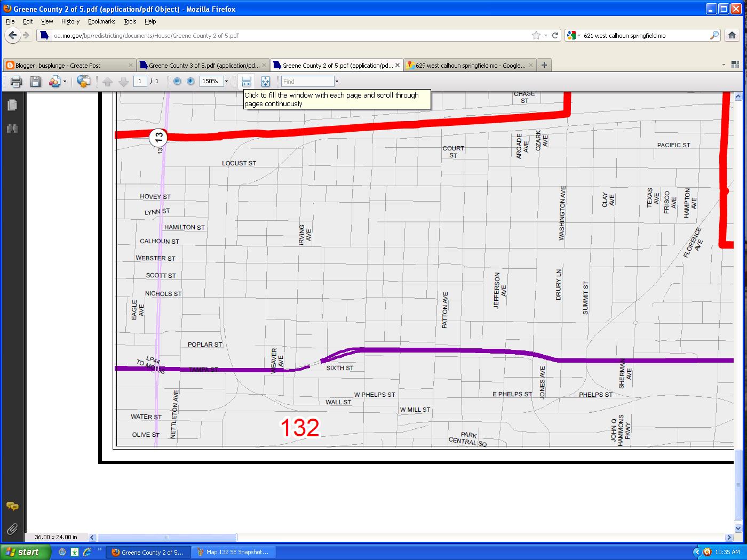The height and width of the screenshot is (560, 747).
Task: Click the Windows Start button
Action: point(26,552)
